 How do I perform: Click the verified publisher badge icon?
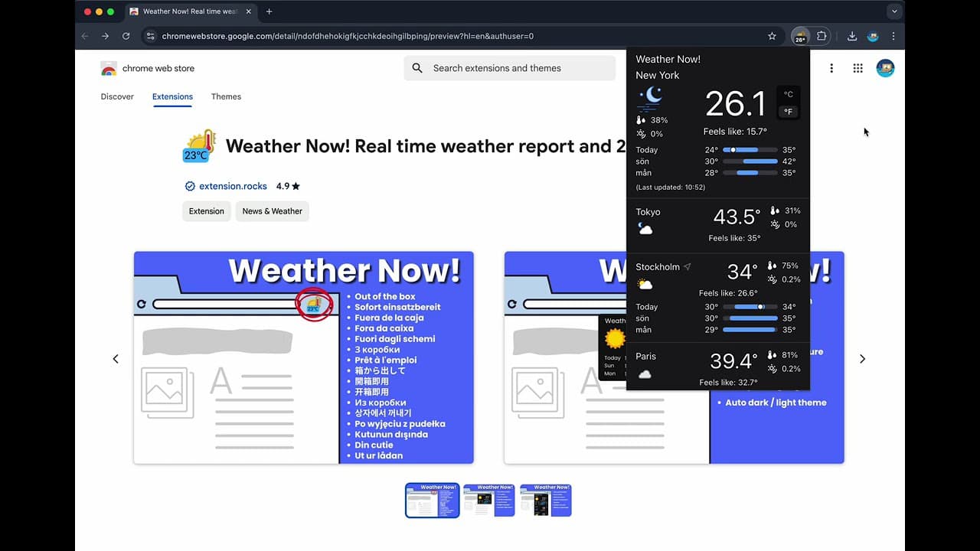(190, 186)
